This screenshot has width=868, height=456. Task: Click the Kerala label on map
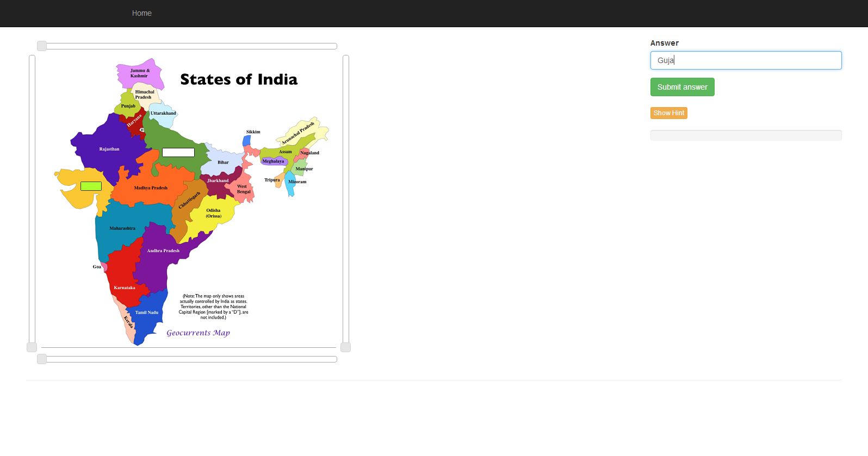(x=128, y=322)
